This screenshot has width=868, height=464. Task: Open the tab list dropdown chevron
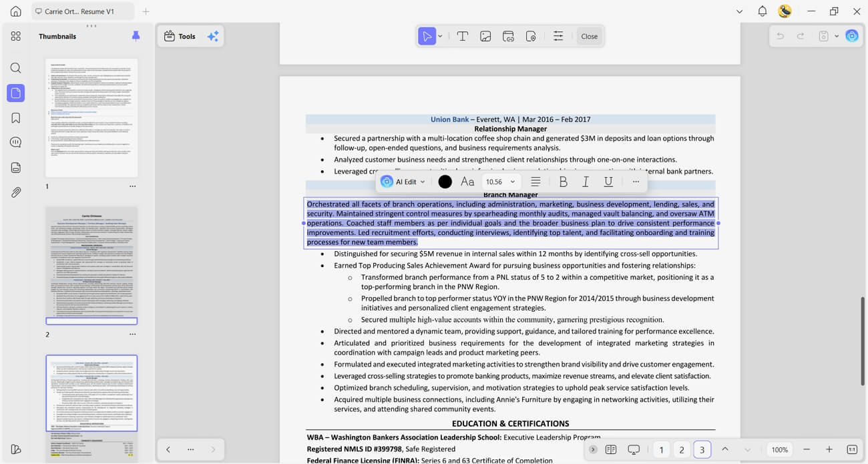coord(739,11)
